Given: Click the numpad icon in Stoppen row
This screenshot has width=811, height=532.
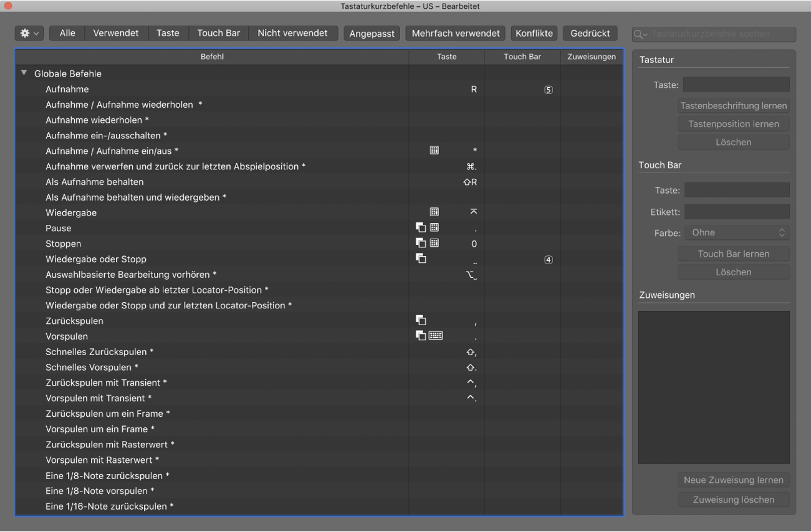Looking at the screenshot, I should click(434, 244).
